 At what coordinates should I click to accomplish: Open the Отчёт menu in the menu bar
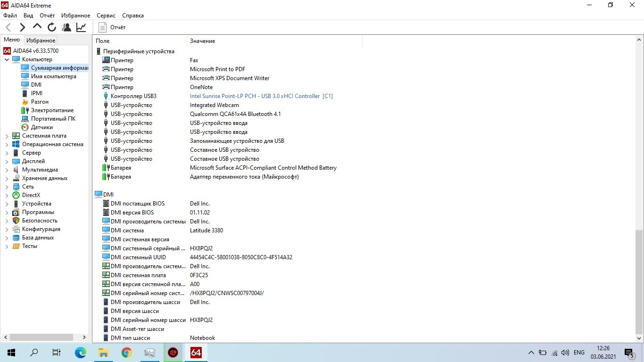click(47, 16)
